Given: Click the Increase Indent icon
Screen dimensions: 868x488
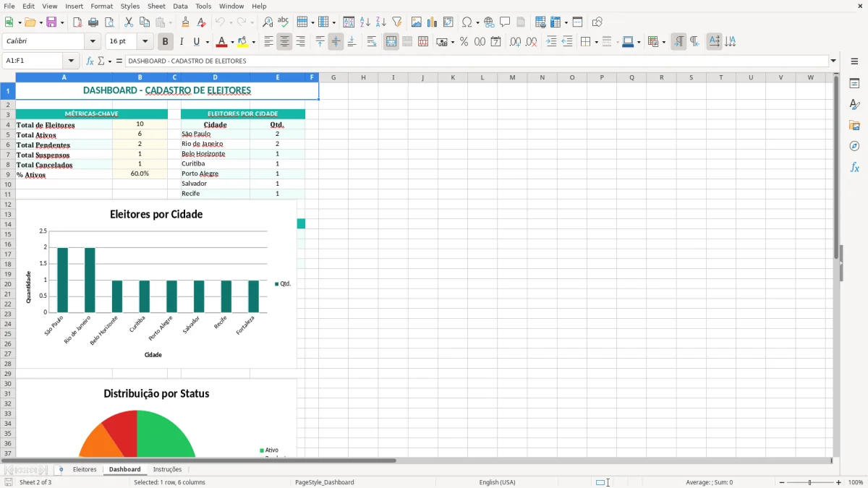Looking at the screenshot, I should point(551,42).
